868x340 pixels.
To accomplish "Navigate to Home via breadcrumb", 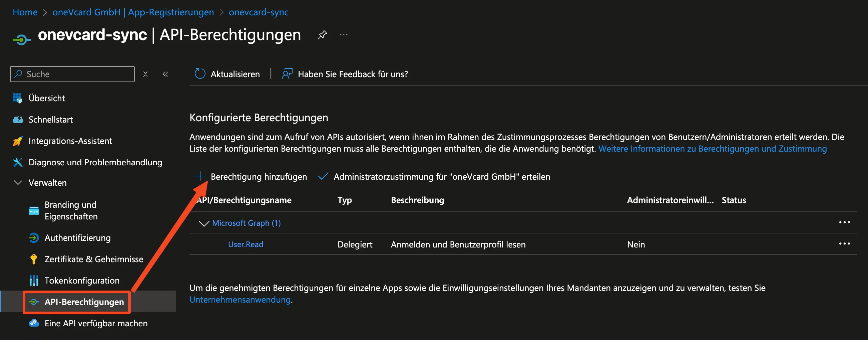I will click(x=25, y=12).
